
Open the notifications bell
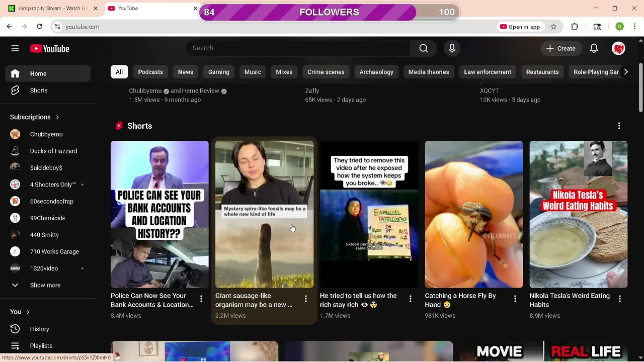coord(594,48)
